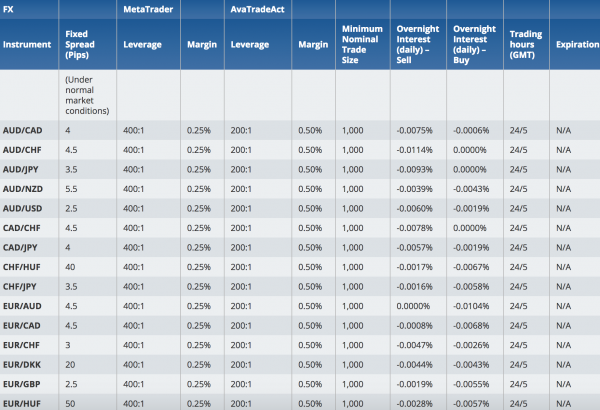Click the 50 spread for EUR/HUF

pos(70,403)
